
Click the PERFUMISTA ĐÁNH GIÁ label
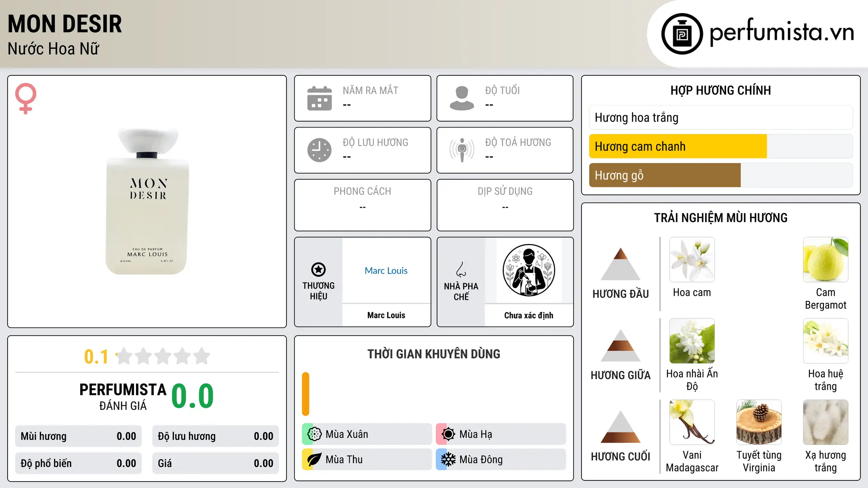(x=123, y=396)
